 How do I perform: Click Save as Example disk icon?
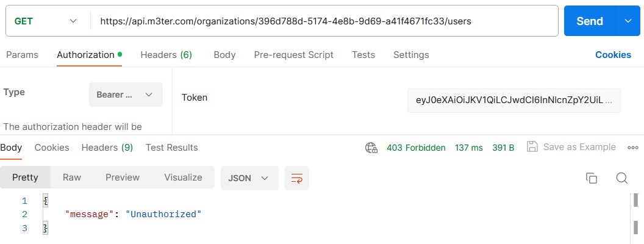[532, 147]
